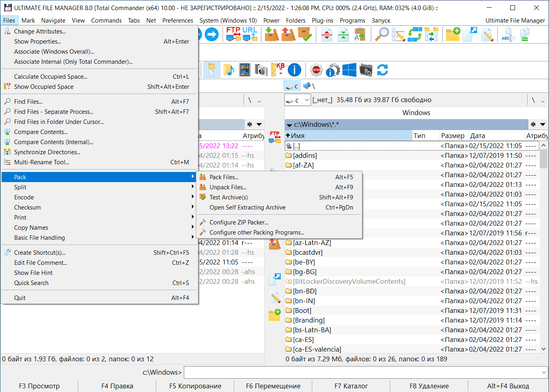Click the clipboard icon with letter A
549x392 pixels.
point(360,35)
